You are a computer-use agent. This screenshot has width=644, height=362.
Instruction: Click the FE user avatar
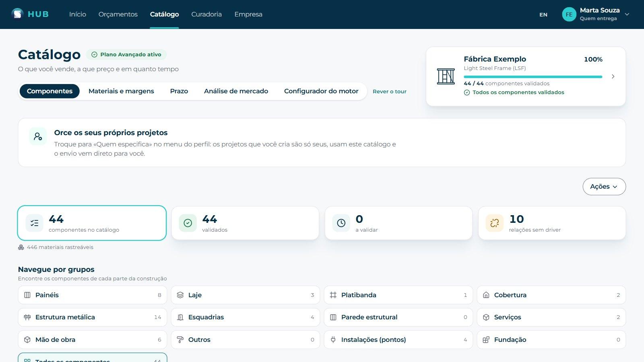coord(569,14)
